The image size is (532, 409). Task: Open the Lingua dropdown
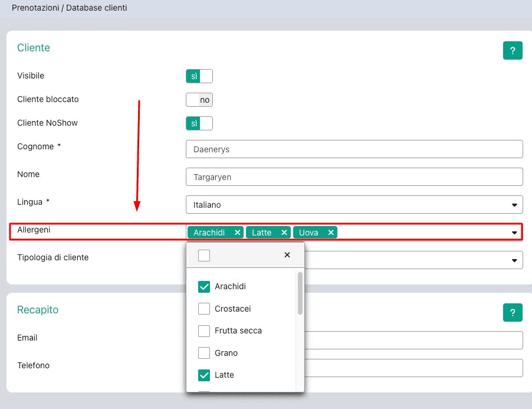(x=515, y=205)
